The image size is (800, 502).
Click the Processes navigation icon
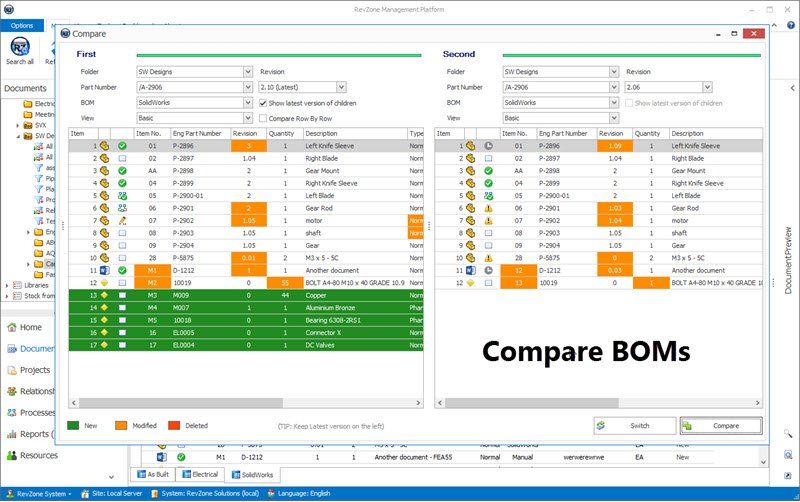pos(12,413)
